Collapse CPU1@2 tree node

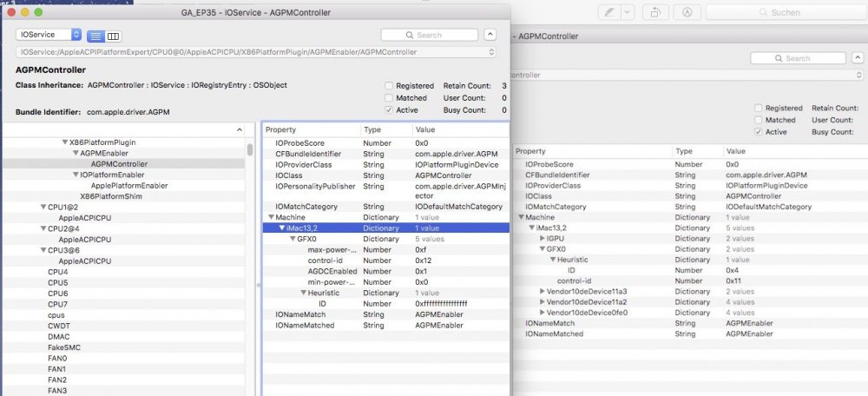[43, 208]
